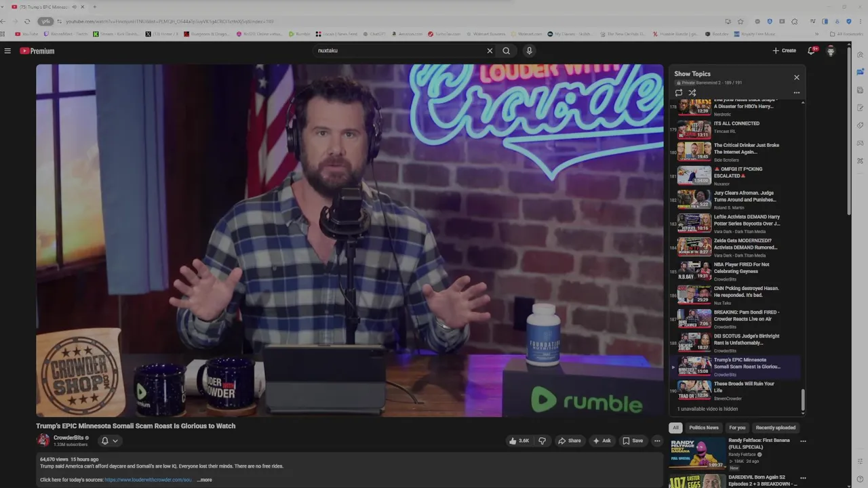The width and height of the screenshot is (868, 488).
Task: Open the Rumble bookmark
Action: click(x=300, y=34)
